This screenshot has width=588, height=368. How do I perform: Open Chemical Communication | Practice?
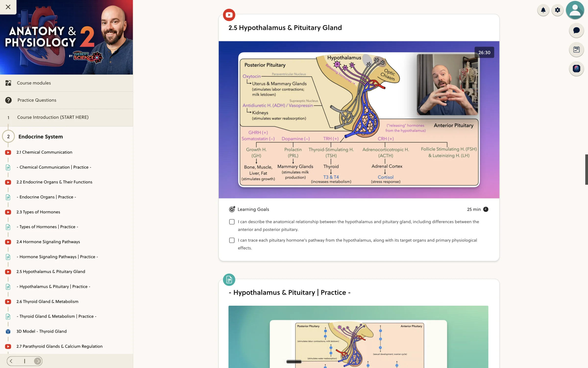(x=54, y=167)
